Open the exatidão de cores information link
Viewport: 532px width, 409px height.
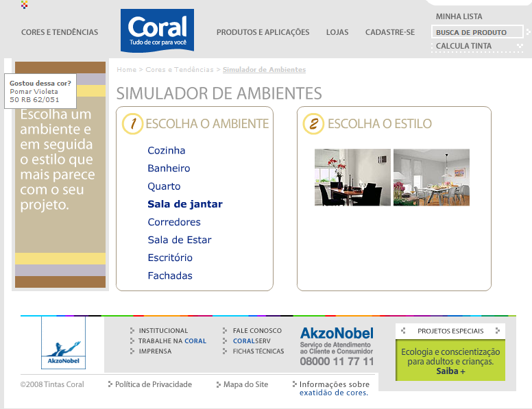pos(333,393)
